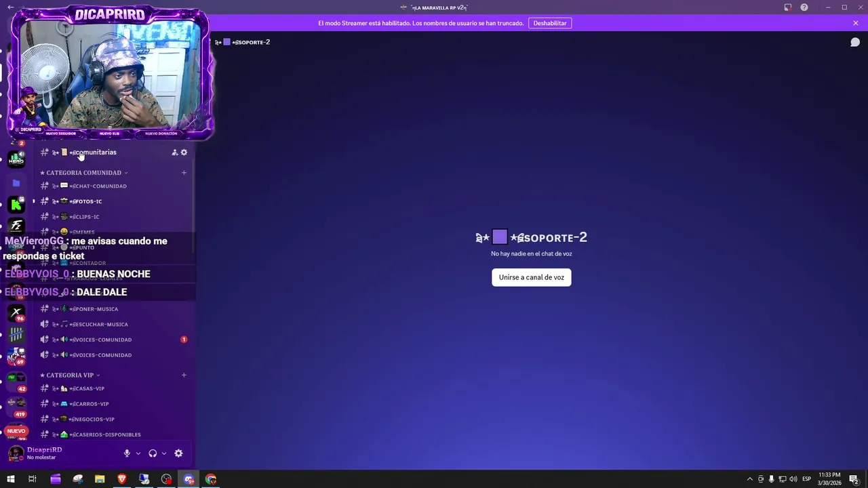Open the CARROS-VIP channel
868x488 pixels.
click(x=114, y=404)
